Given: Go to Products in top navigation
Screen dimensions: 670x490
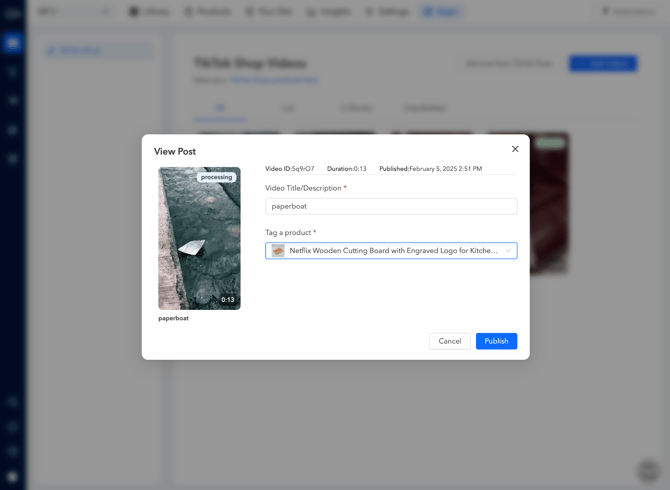Looking at the screenshot, I should click(x=208, y=12).
